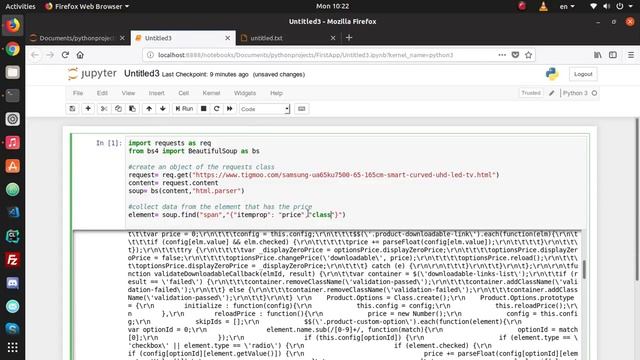
Task: Open Firefox library icon
Action: [598, 55]
